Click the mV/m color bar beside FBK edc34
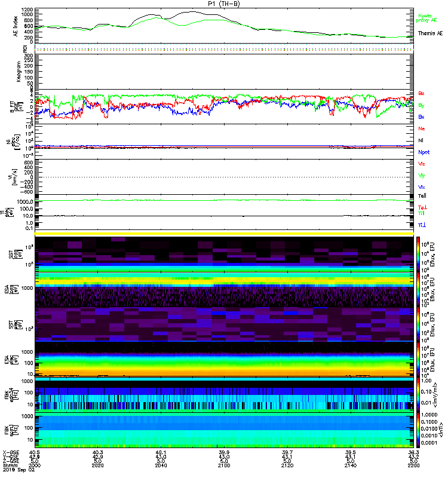The width and height of the screenshot is (448, 478). pyautogui.click(x=418, y=395)
